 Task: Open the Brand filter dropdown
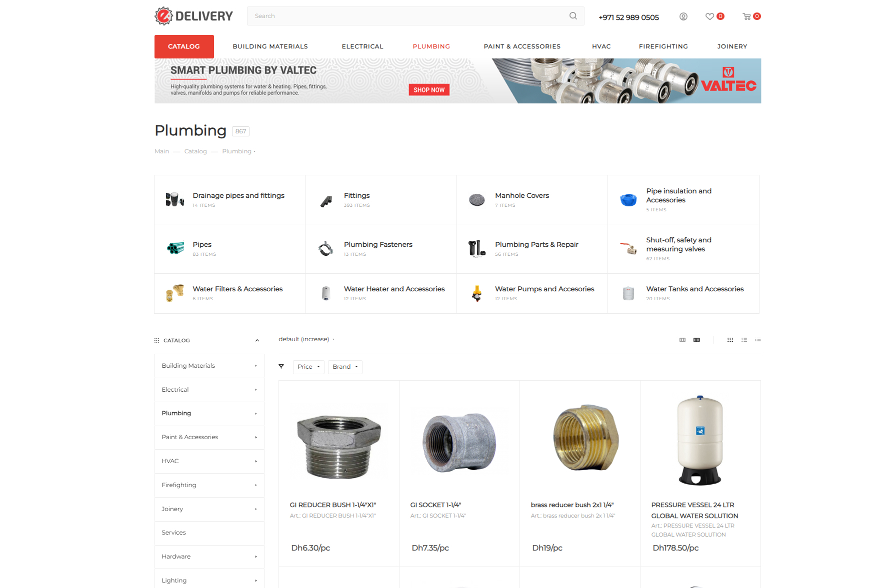coord(345,367)
